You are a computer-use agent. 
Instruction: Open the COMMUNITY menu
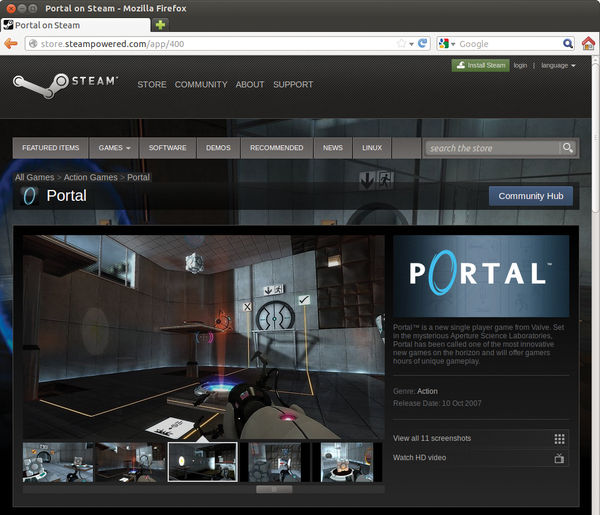tap(201, 85)
